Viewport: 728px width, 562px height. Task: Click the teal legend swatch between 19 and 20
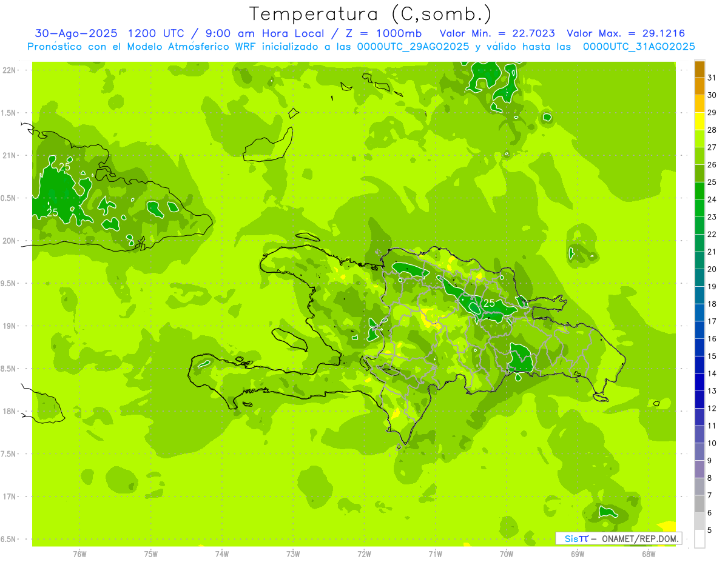(699, 278)
